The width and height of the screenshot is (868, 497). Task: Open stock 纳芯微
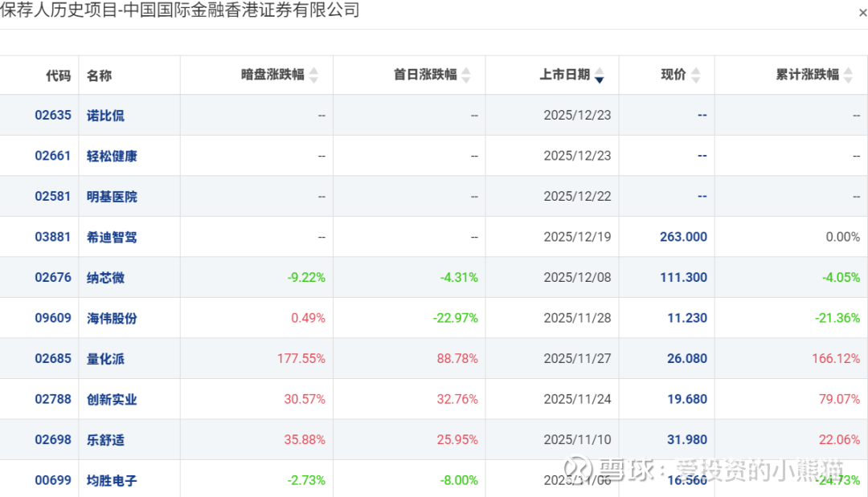coord(105,278)
